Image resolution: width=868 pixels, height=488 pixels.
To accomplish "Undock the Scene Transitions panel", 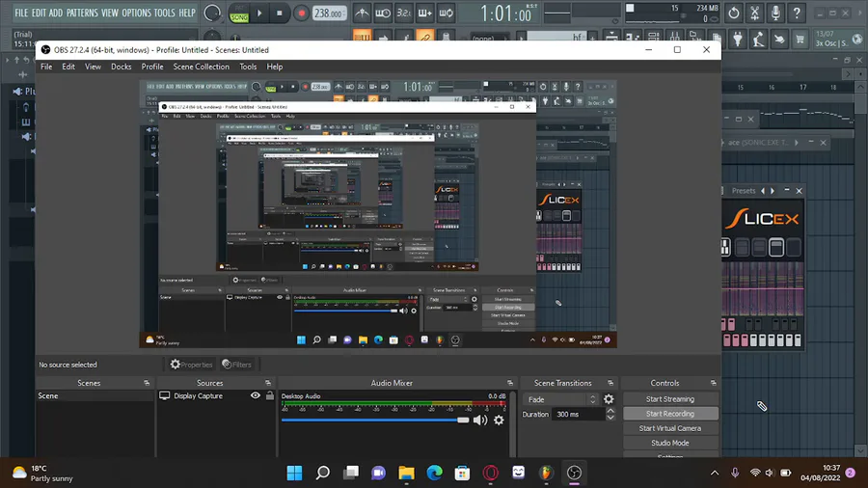I will [610, 383].
